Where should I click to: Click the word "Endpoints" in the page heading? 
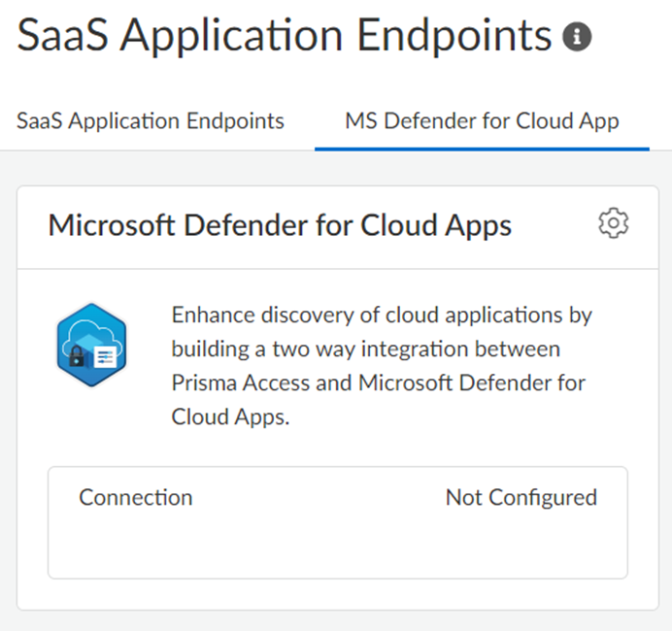[x=452, y=37]
